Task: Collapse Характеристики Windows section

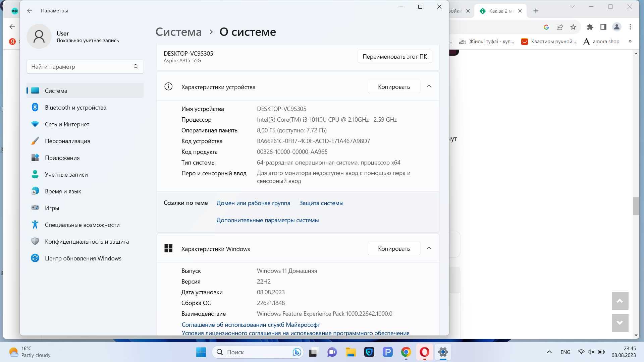Action: coord(429,248)
